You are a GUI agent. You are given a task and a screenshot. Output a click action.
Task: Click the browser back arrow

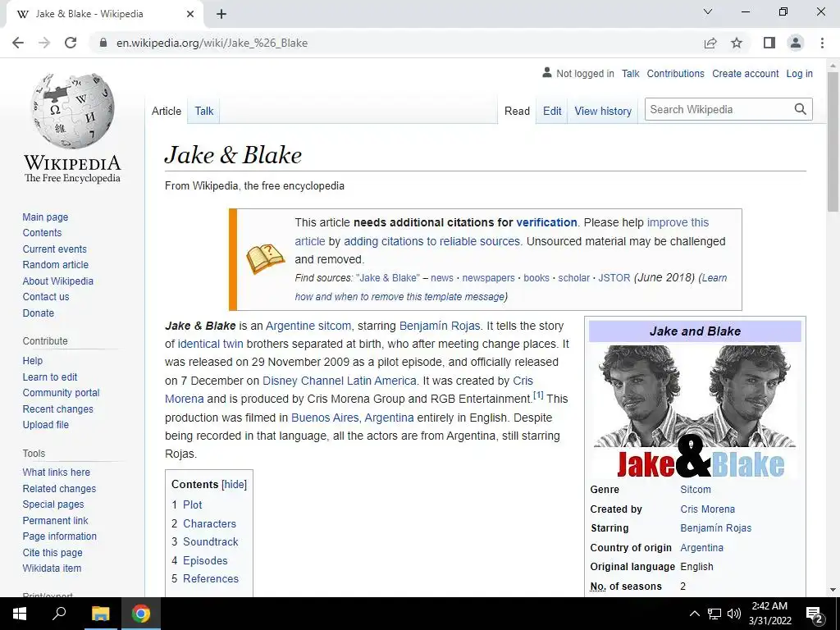pos(18,43)
